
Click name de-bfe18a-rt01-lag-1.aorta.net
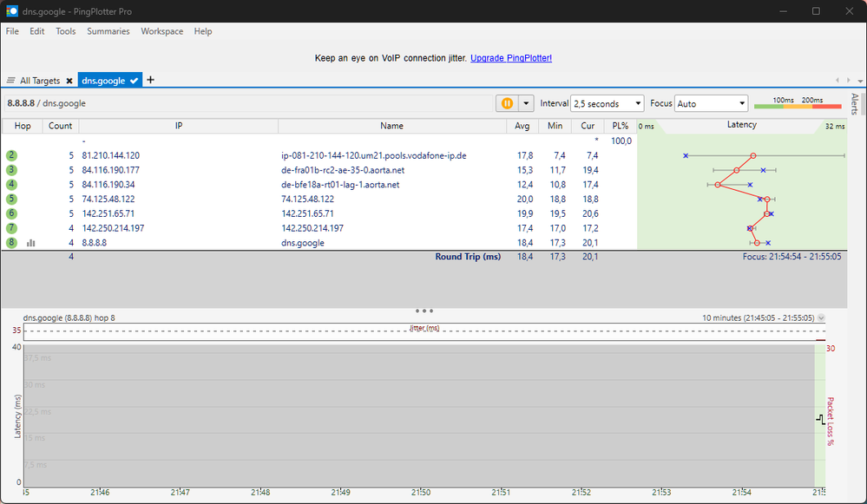click(x=340, y=185)
